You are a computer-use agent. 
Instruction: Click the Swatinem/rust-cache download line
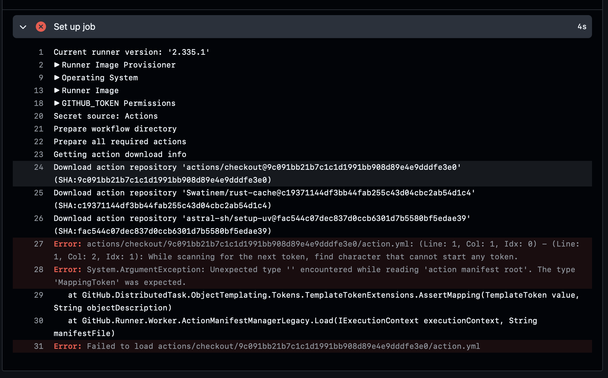point(264,199)
